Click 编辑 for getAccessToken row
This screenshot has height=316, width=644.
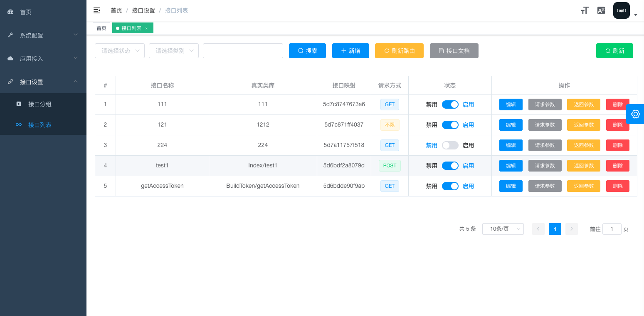511,186
